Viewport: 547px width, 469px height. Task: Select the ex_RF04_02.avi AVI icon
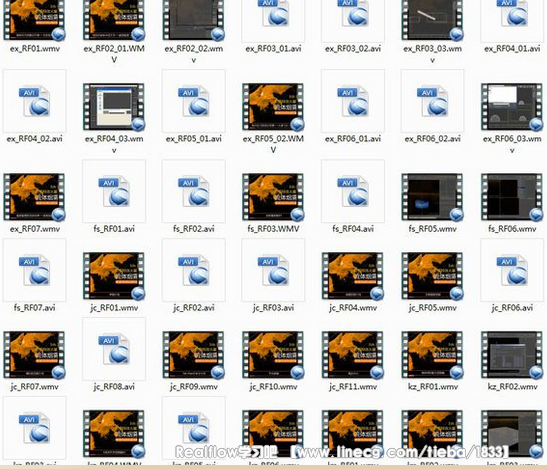coord(34,101)
